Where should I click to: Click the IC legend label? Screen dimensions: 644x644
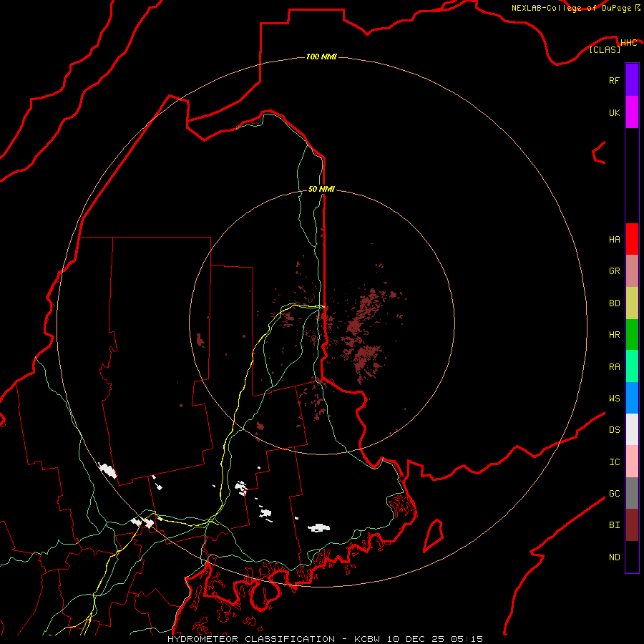pos(614,462)
